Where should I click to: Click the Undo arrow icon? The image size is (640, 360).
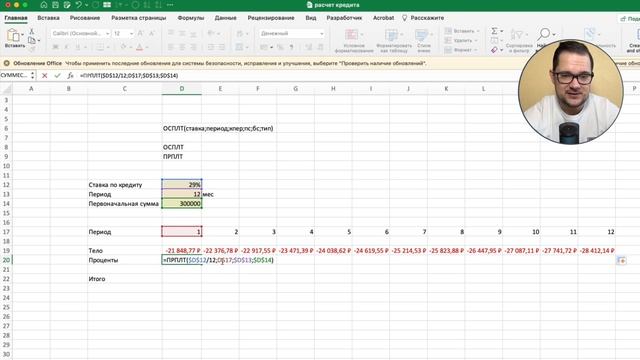(79, 5)
